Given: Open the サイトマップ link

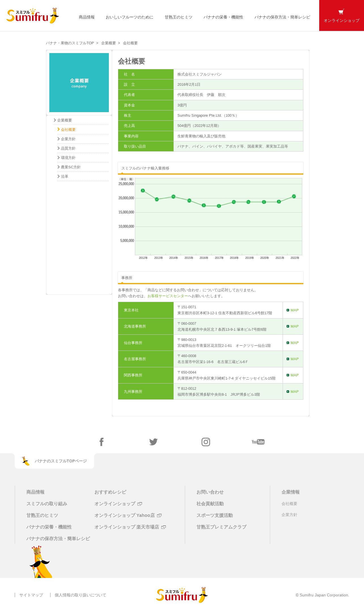Looking at the screenshot, I should click(x=31, y=595).
